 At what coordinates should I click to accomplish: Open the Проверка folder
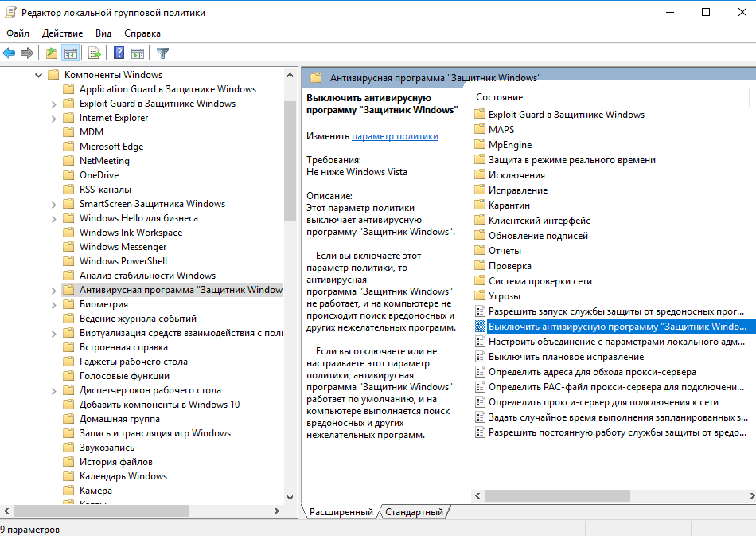click(503, 266)
